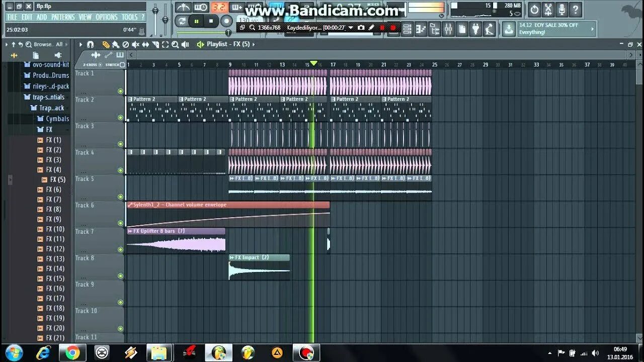Open the playlist options arrow menu
The width and height of the screenshot is (644, 362).
[80, 44]
